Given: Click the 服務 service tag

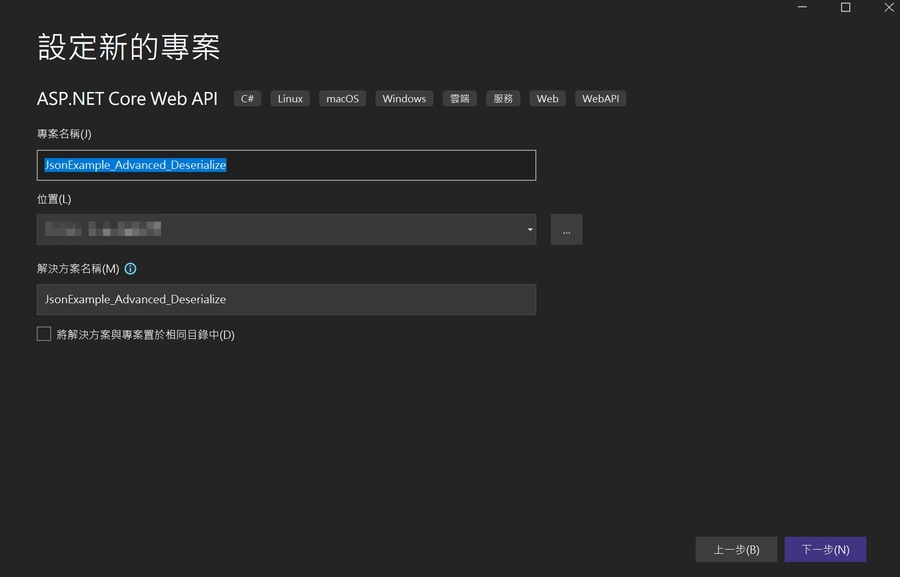Looking at the screenshot, I should [x=503, y=99].
